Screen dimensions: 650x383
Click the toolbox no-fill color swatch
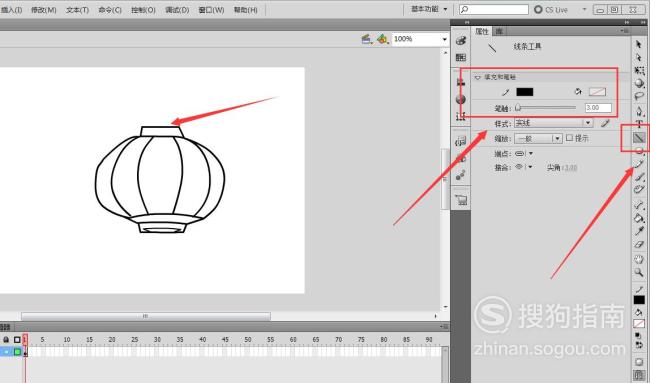(x=639, y=324)
